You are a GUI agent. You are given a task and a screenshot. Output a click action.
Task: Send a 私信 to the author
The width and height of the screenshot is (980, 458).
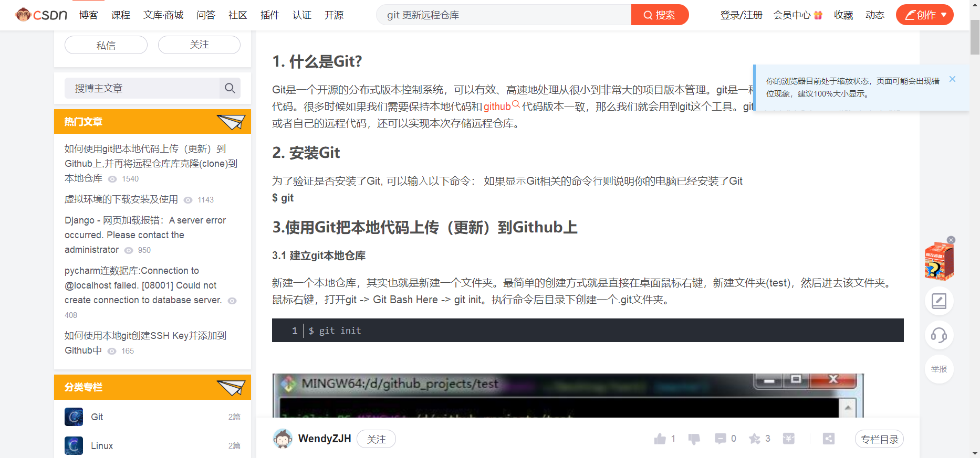click(x=106, y=45)
